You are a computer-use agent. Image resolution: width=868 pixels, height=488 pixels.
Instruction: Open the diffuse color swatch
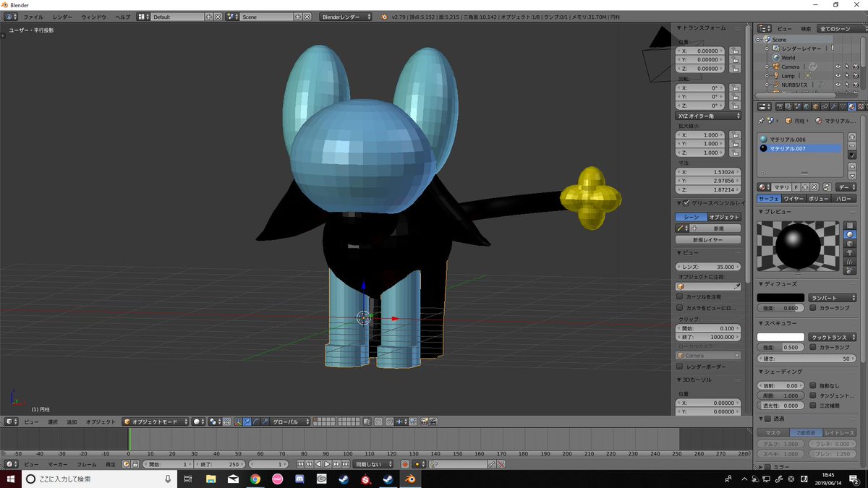point(780,298)
